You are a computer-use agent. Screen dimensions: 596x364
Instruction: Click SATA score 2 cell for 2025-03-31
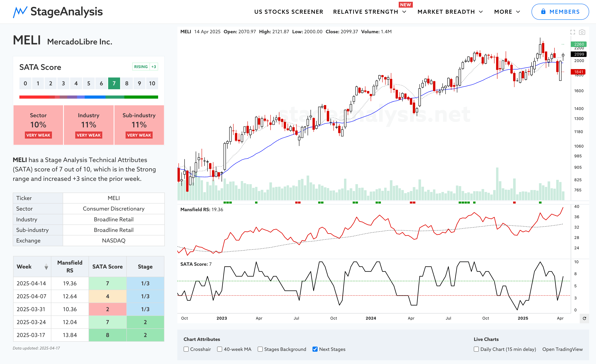click(x=107, y=309)
